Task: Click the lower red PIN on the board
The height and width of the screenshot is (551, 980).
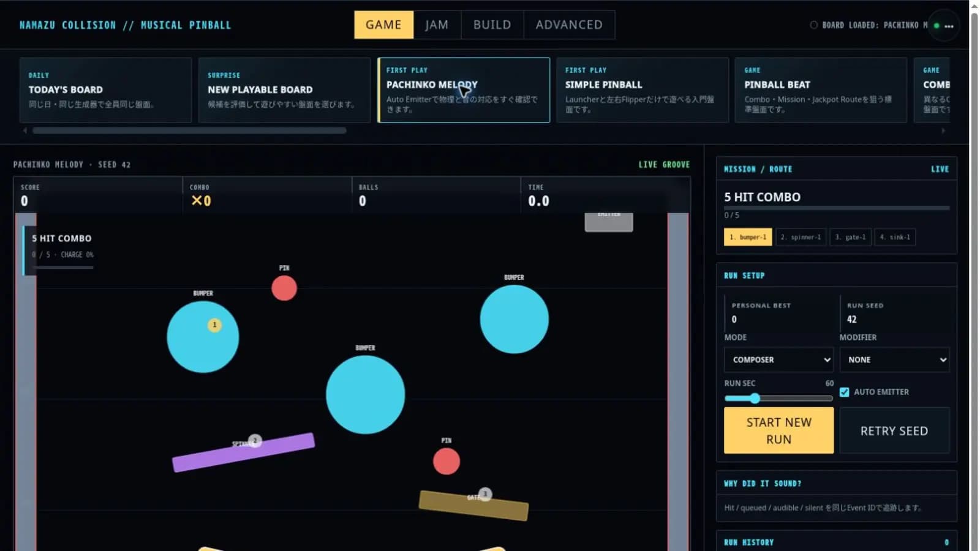Action: tap(447, 462)
